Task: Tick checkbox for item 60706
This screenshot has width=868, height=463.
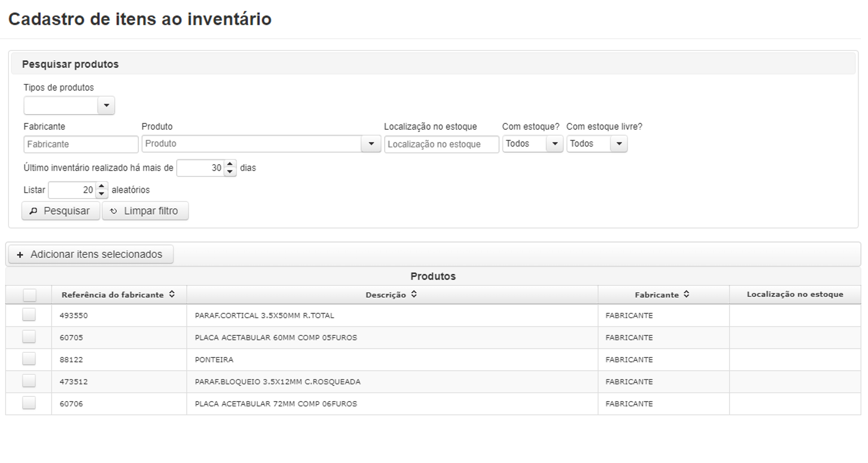Action: [x=29, y=403]
